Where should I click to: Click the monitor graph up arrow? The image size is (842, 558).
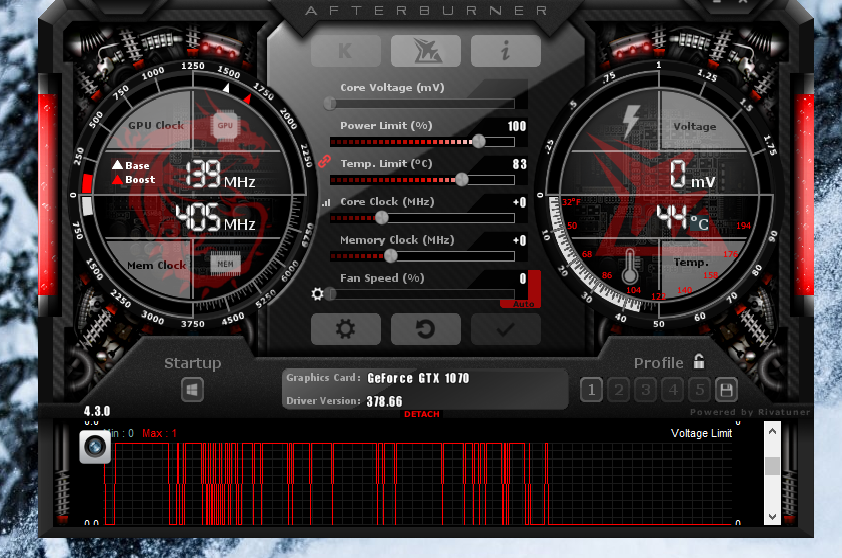[772, 431]
